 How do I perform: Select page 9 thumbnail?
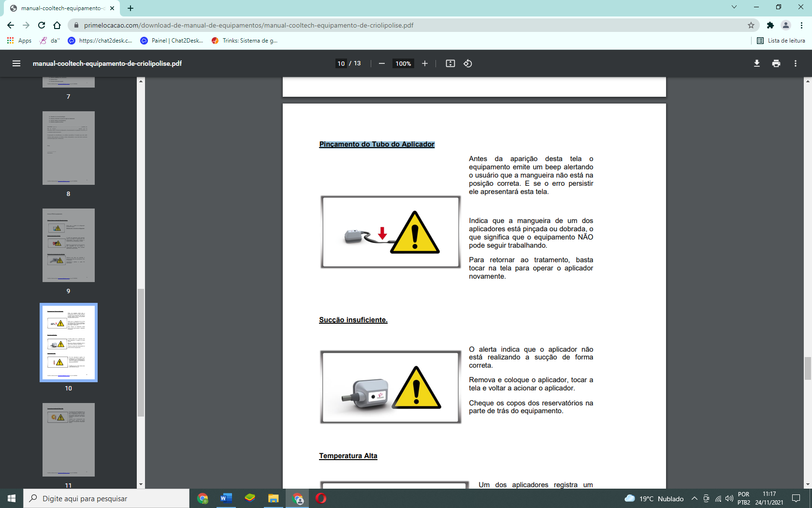[69, 245]
